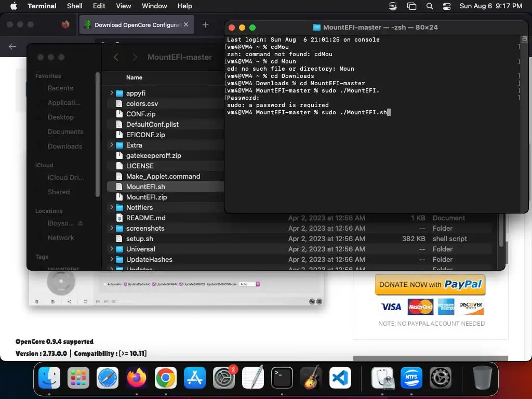This screenshot has height=399, width=532.
Task: Click Donate Now with PayPal button
Action: (x=430, y=284)
